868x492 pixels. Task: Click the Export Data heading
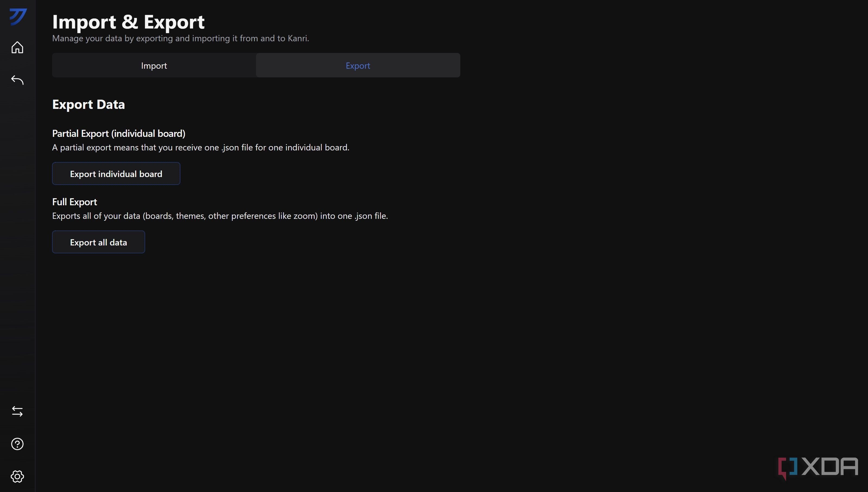(88, 105)
